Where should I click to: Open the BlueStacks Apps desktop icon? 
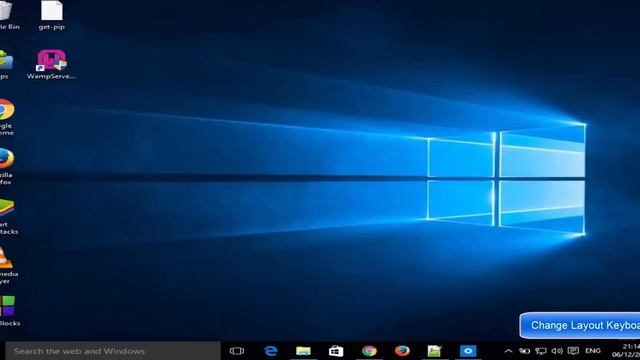[x=6, y=64]
